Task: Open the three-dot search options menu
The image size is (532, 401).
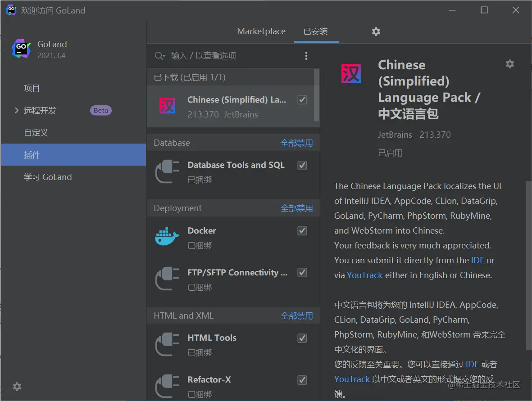Action: [306, 56]
